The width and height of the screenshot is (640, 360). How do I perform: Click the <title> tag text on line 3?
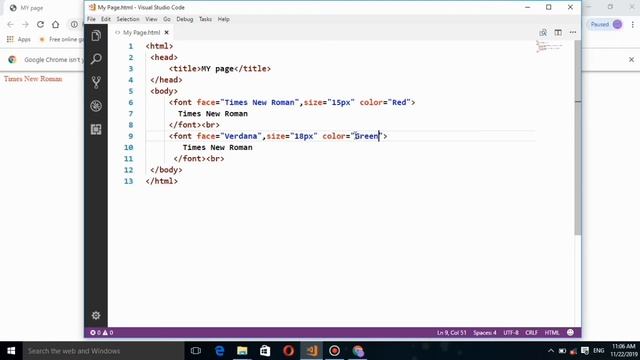185,69
